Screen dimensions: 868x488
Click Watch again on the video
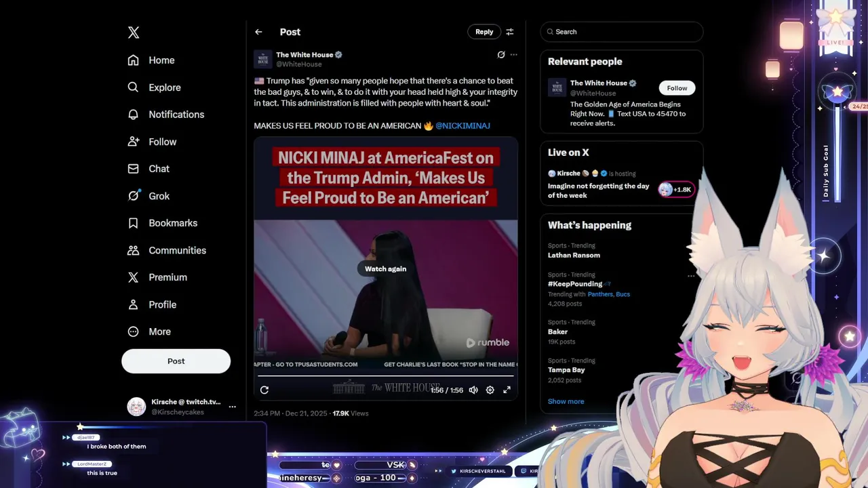click(x=385, y=269)
